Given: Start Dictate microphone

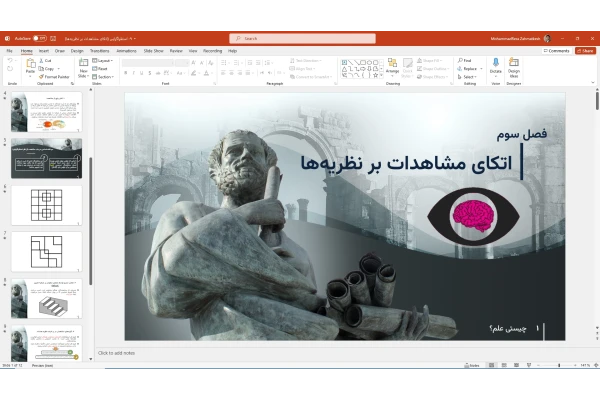Looking at the screenshot, I should 496,65.
